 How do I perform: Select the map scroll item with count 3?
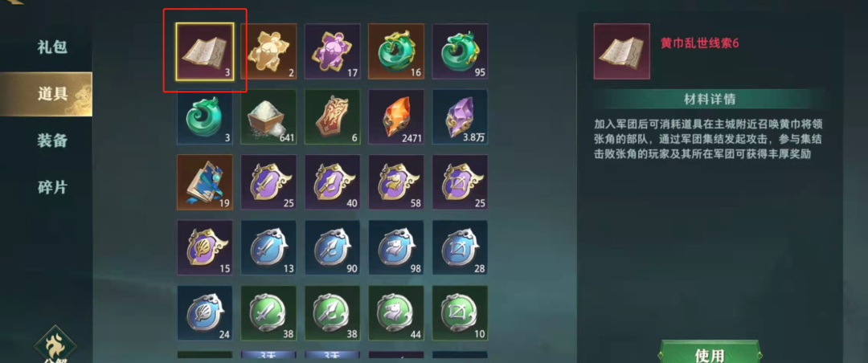pyautogui.click(x=205, y=51)
